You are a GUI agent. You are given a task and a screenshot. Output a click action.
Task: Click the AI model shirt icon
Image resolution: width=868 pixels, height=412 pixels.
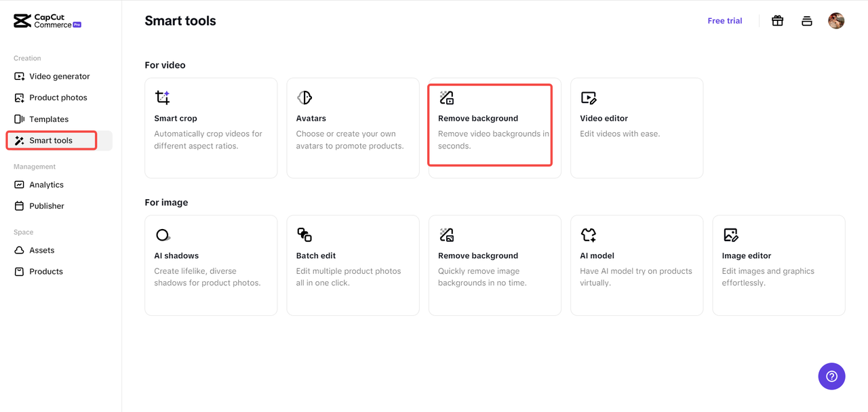589,235
